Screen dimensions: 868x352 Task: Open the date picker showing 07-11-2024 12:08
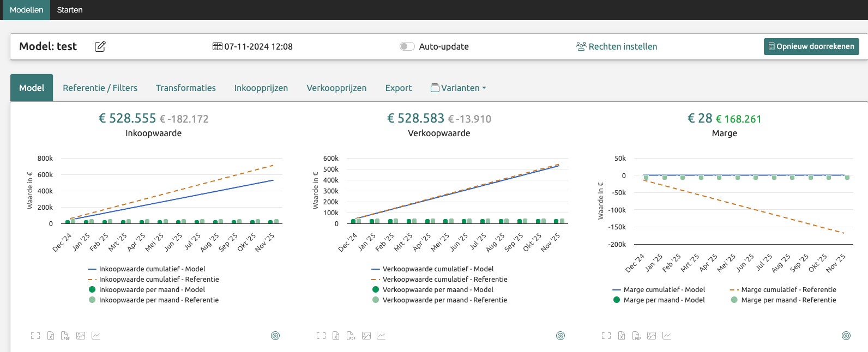point(252,46)
